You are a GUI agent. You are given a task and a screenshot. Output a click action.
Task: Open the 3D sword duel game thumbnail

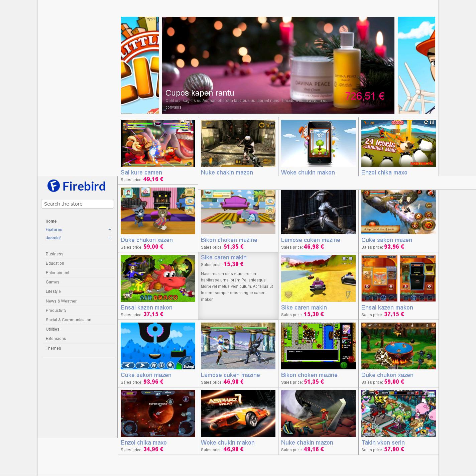(238, 346)
